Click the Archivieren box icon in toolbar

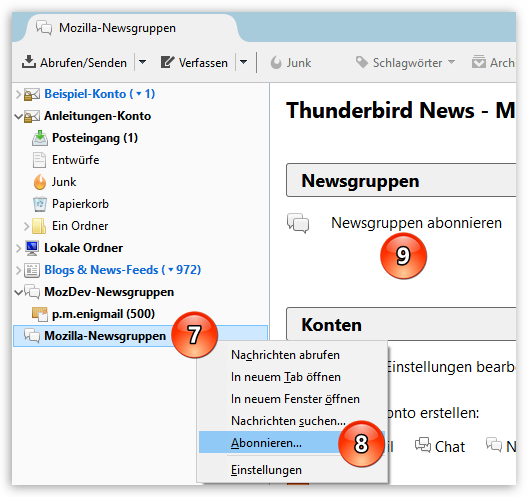[478, 62]
